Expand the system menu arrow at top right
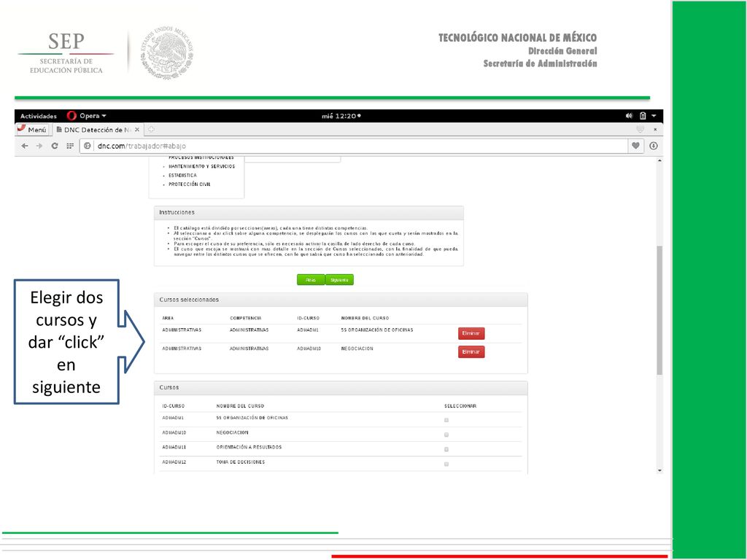Viewport: 747px width, 560px height. tap(654, 116)
